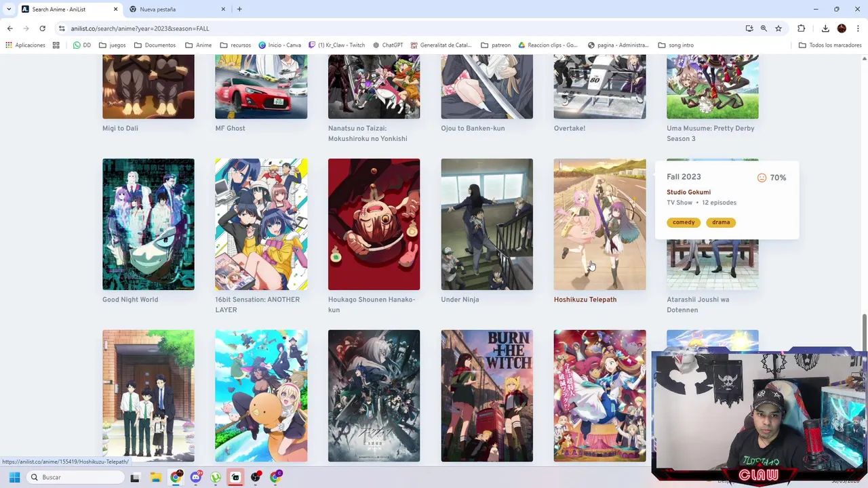Open the Kr_Claw - Twitch bookmark
The image size is (868, 488).
[336, 45]
